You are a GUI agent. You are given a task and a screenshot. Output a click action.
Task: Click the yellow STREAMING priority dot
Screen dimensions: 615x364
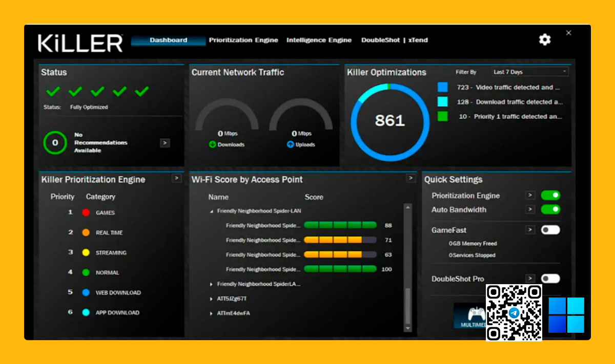coord(86,252)
